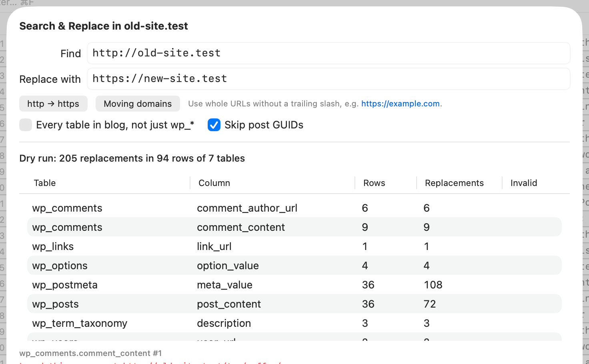The image size is (589, 364).
Task: Enable Every table in blog checkbox
Action: pyautogui.click(x=26, y=125)
